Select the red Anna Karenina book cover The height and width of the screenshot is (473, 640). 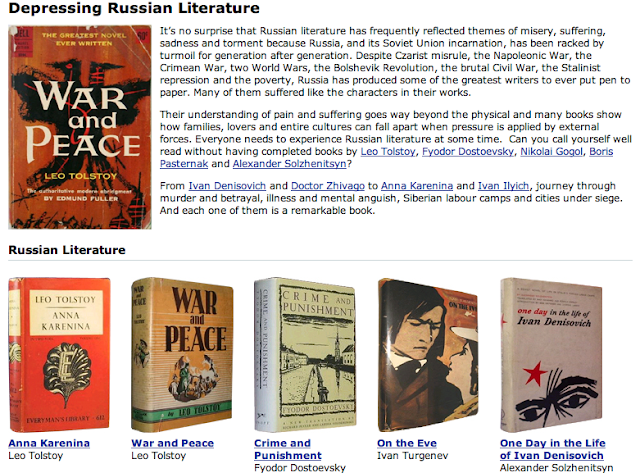(x=60, y=355)
